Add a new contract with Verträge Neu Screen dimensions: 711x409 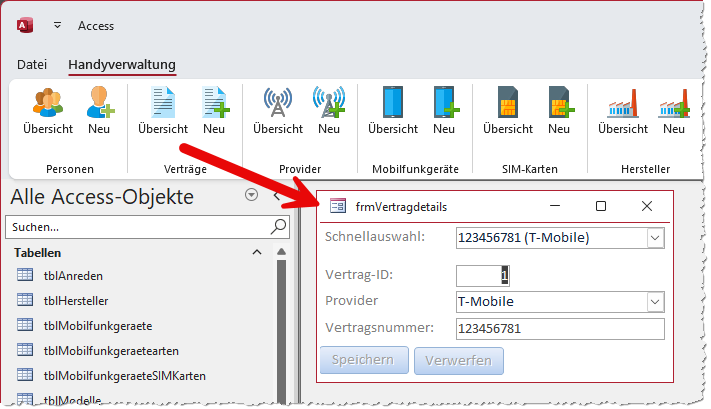tap(215, 102)
